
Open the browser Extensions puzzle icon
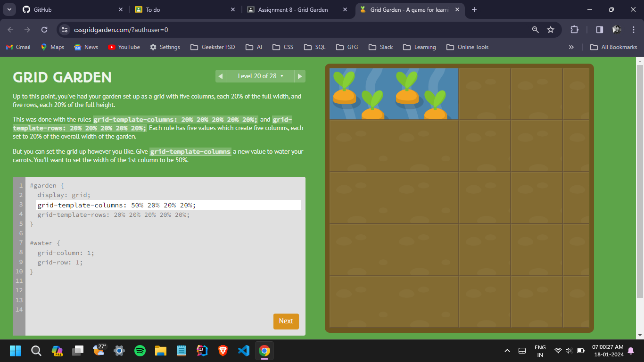click(x=574, y=30)
